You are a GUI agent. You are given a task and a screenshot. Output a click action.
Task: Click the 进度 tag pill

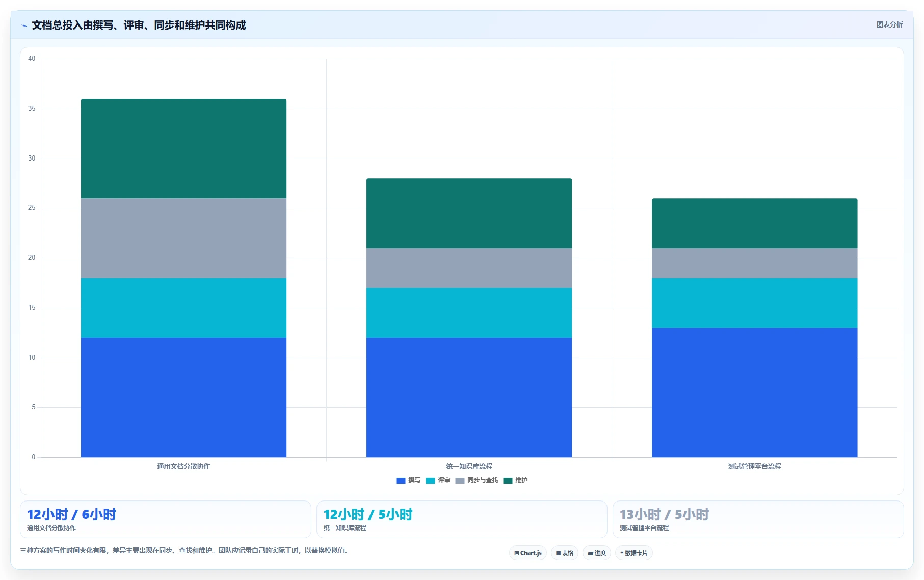pos(596,553)
